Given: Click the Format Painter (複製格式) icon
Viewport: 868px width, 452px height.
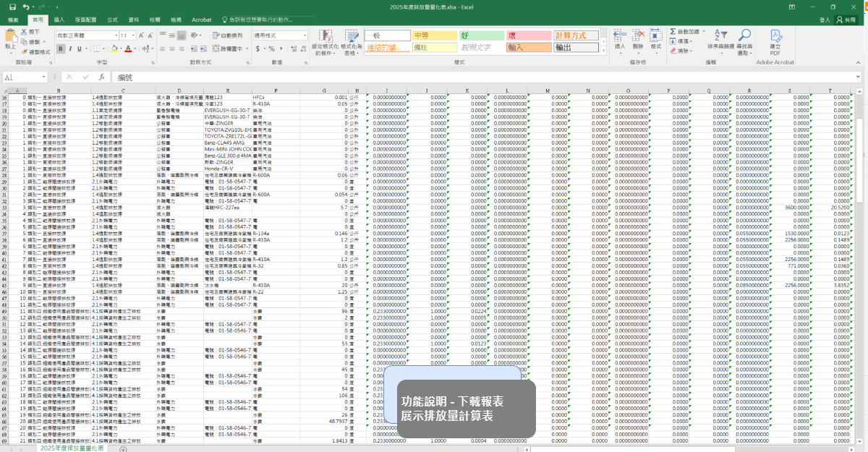Looking at the screenshot, I should point(25,52).
